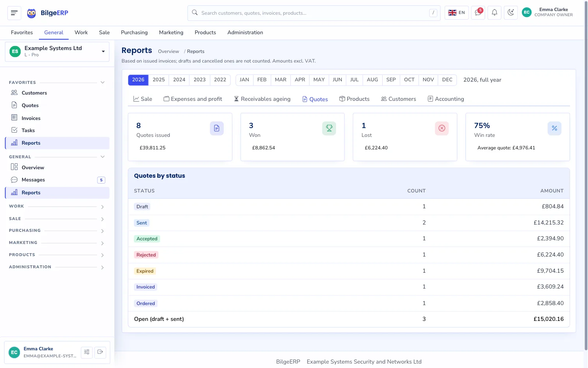588x368 pixels.
Task: Click the EC user avatar in header
Action: pyautogui.click(x=527, y=13)
